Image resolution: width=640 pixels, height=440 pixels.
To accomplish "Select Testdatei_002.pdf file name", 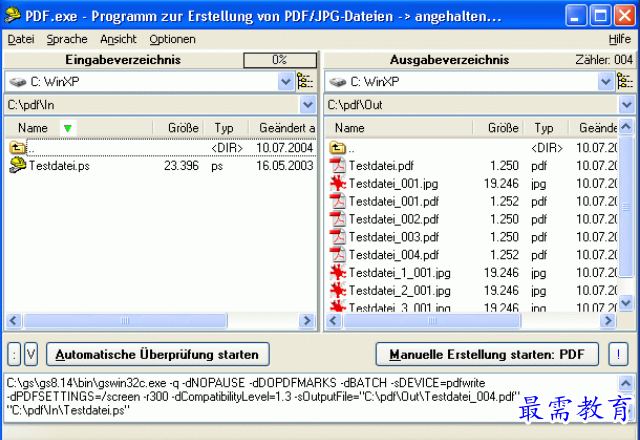I will click(x=394, y=219).
